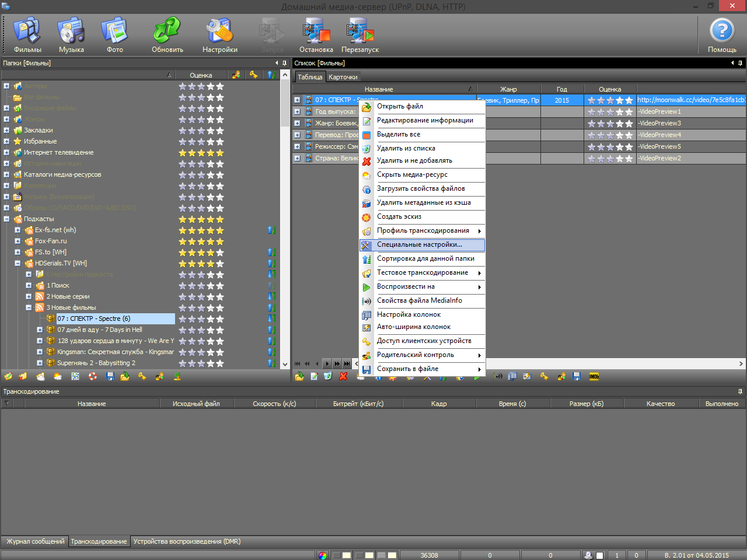The width and height of the screenshot is (747, 560).
Task: Collapse the Подкасты tree node
Action: [x=6, y=219]
